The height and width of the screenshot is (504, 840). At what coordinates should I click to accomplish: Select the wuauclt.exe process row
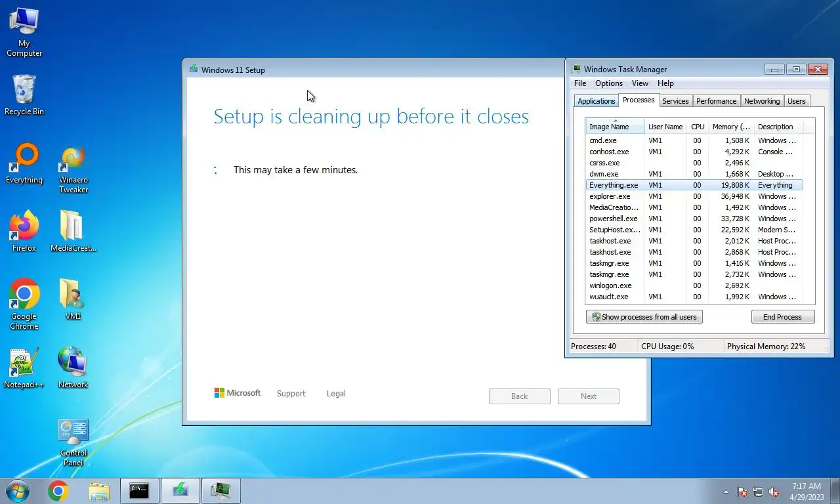(x=694, y=297)
